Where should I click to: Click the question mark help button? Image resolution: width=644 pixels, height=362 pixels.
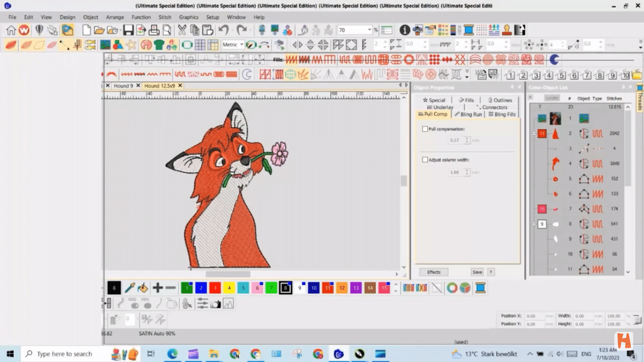tap(491, 272)
